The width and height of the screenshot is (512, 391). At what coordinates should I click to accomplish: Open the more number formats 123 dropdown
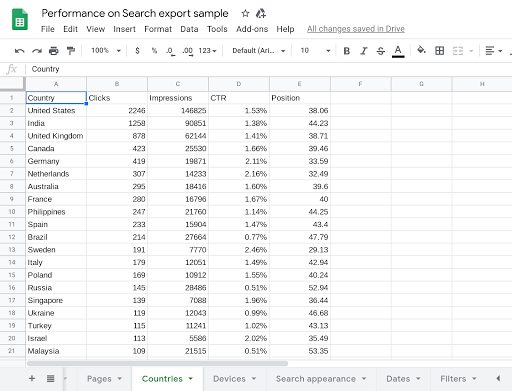tap(207, 51)
